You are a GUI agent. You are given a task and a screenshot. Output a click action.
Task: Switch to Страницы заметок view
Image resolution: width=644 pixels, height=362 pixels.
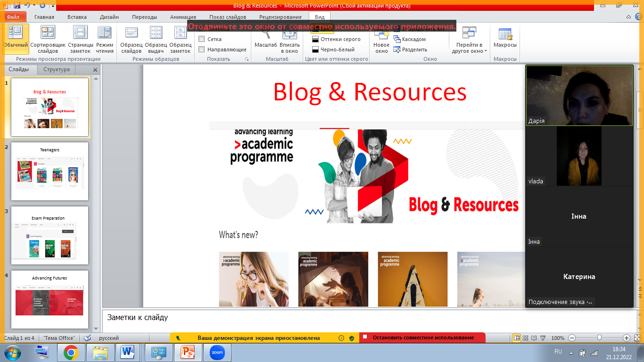pos(81,39)
